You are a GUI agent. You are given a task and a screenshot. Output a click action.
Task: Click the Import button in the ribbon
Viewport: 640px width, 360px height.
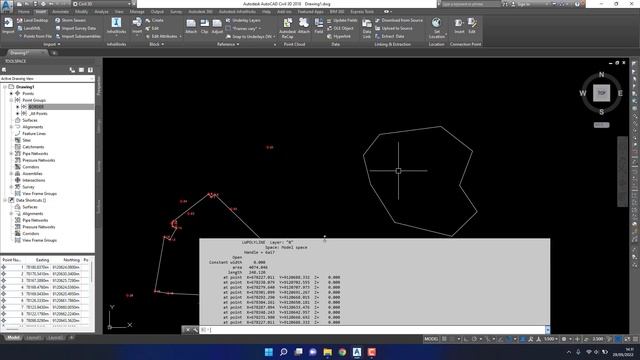pyautogui.click(x=8, y=25)
